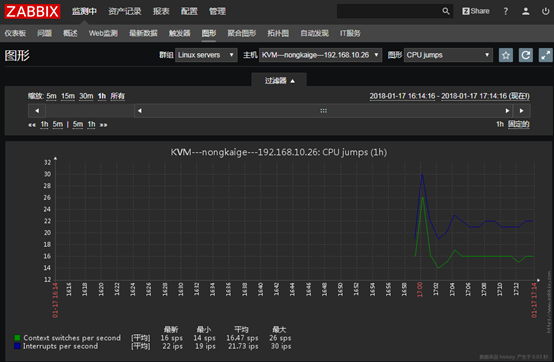Image resolution: width=554 pixels, height=362 pixels.
Task: Go to the 仪表板 submenu
Action: coord(15,33)
